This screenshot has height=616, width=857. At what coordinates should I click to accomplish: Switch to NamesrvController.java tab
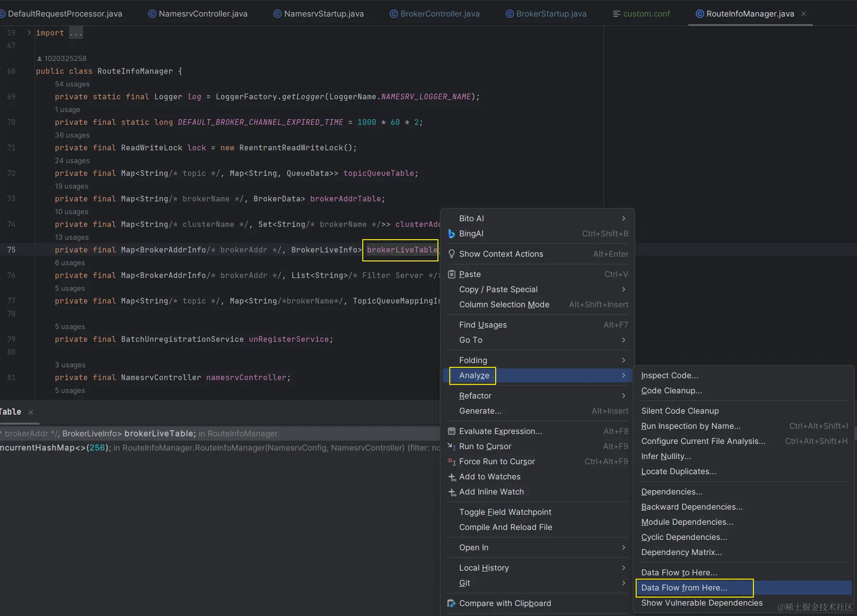[x=198, y=14]
